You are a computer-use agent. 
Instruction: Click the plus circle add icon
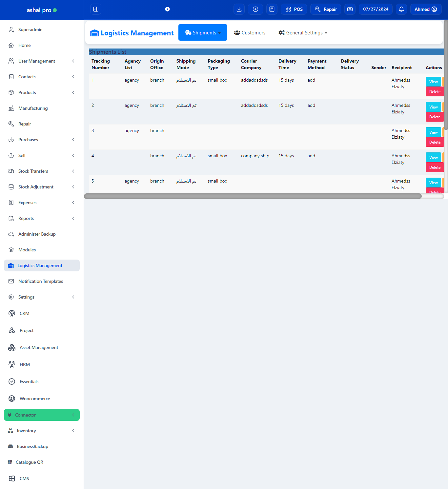[x=255, y=9]
